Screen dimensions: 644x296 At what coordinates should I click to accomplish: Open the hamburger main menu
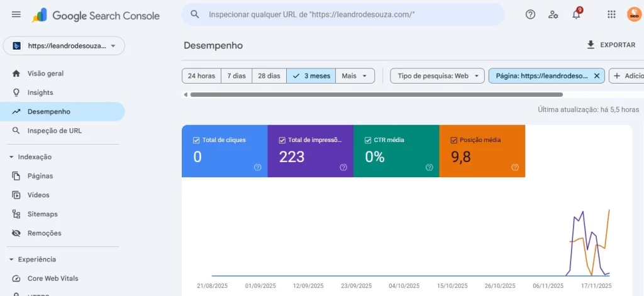click(x=16, y=14)
